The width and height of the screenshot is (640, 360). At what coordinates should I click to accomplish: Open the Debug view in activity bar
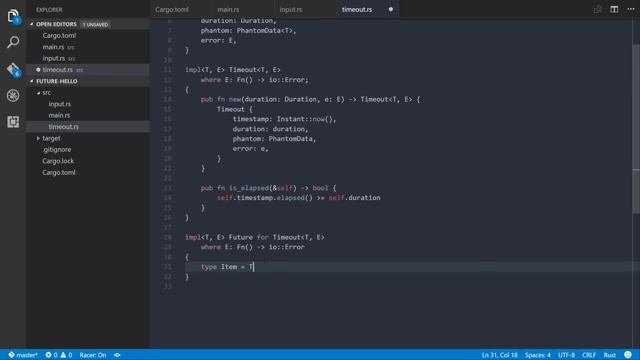(13, 96)
